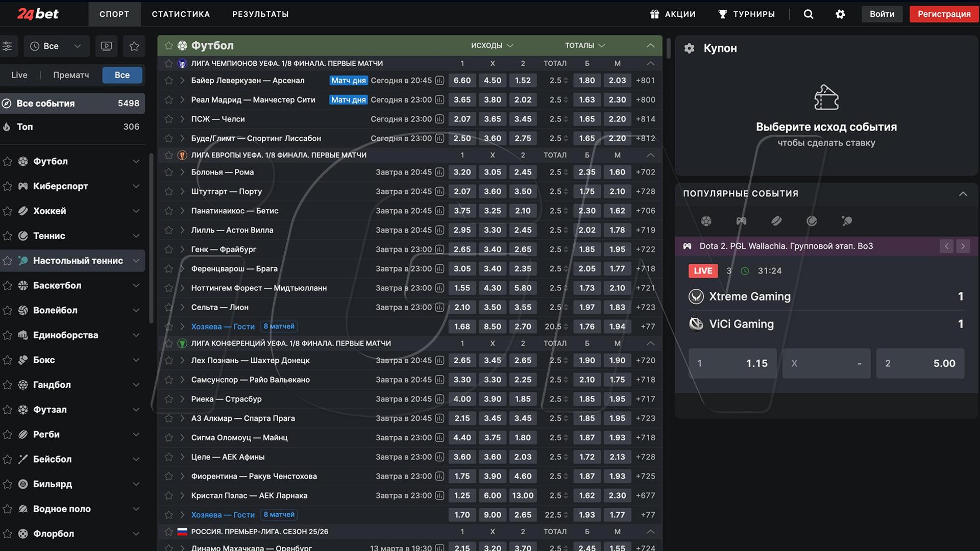Click the filter sliders icon
Image resolution: width=980 pixels, height=551 pixels.
(7, 46)
